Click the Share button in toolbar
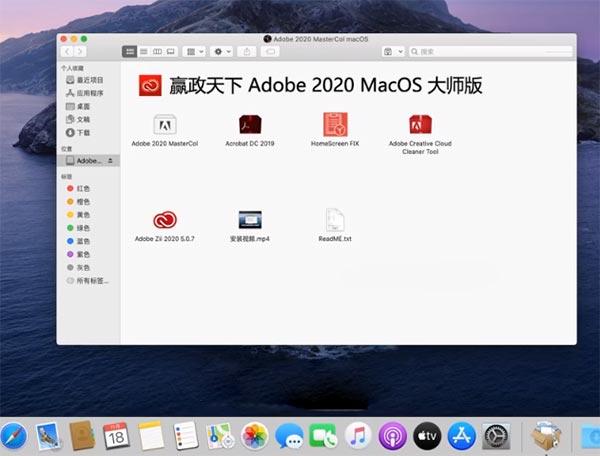The height and width of the screenshot is (456, 600). tap(247, 51)
